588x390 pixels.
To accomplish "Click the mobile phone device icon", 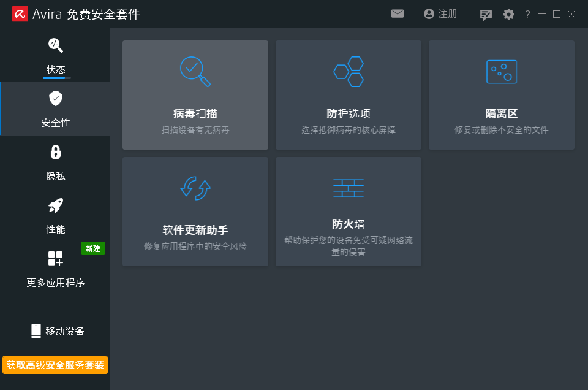I will point(36,331).
